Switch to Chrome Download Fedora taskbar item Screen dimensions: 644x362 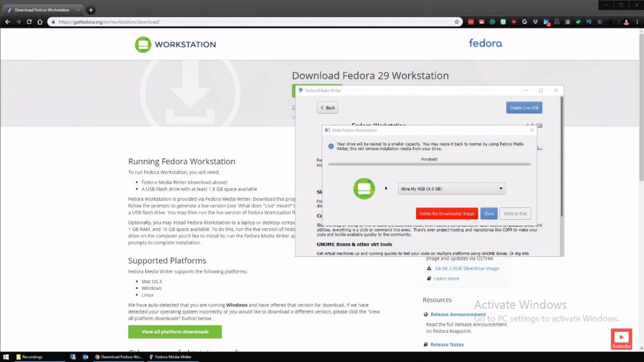click(x=119, y=357)
